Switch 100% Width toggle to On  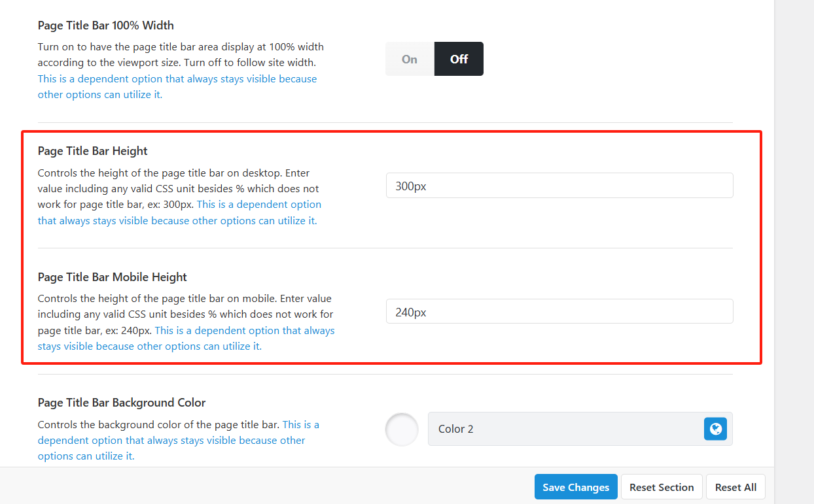(x=410, y=59)
